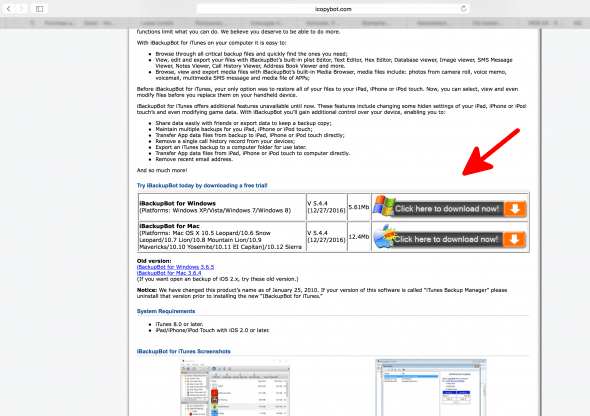Click the 'Remove a single call history record' bullet
590x416 pixels.
click(x=225, y=141)
